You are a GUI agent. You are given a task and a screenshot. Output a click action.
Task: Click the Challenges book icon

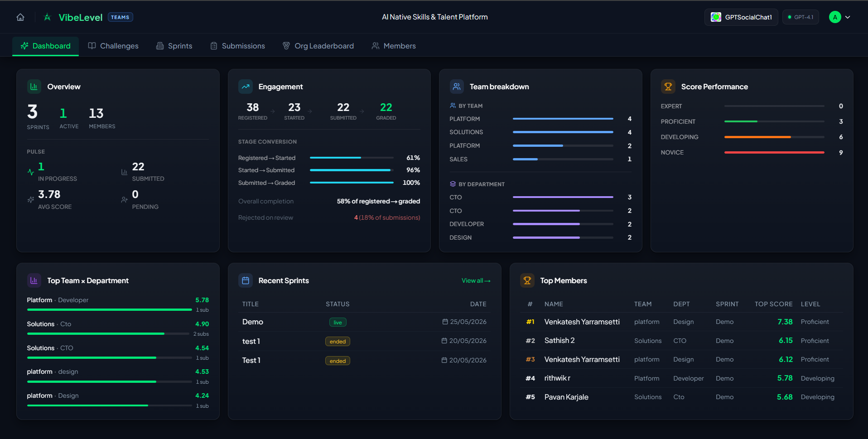pyautogui.click(x=92, y=46)
